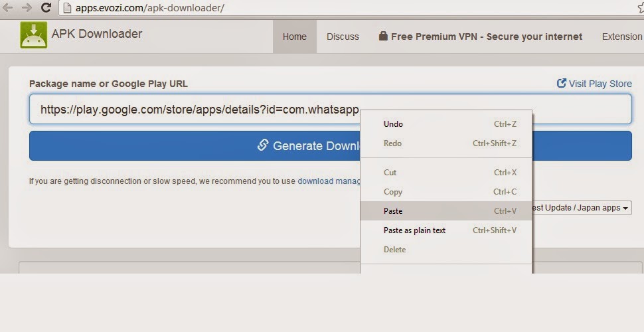Click the Generate Download Link button
The width and height of the screenshot is (644, 332).
(x=330, y=146)
